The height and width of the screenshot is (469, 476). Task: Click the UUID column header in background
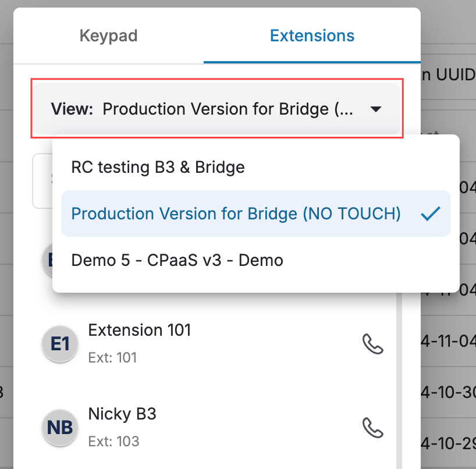click(x=449, y=74)
